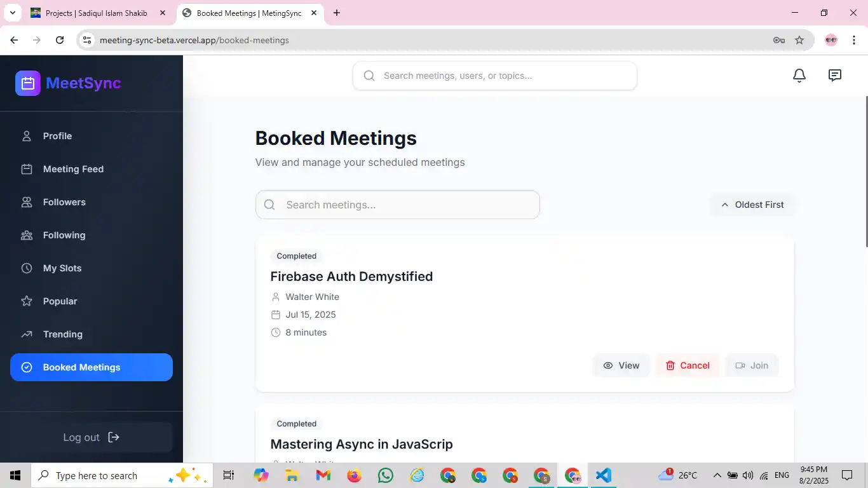Switch to the Projects | Sadiqul Islam Shakib tab
Image resolution: width=868 pixels, height=488 pixels.
(x=98, y=13)
